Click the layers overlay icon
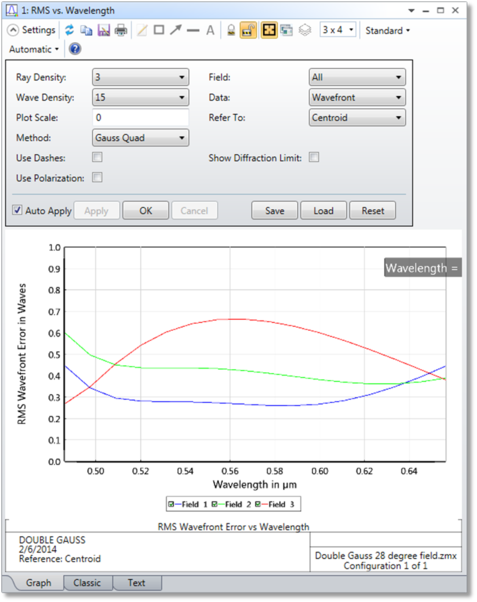Viewport: 477px width, 602px height. 305,30
